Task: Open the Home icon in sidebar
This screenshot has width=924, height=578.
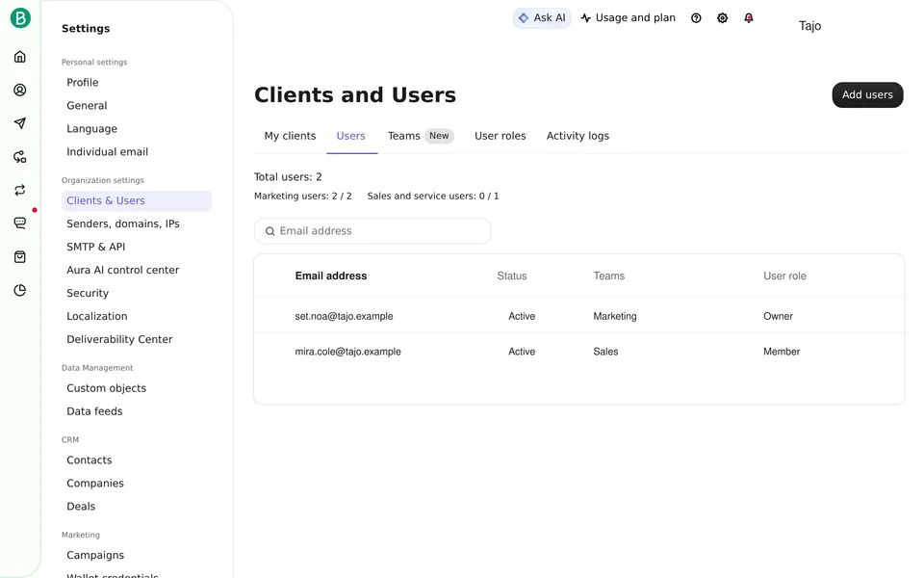Action: pyautogui.click(x=20, y=57)
